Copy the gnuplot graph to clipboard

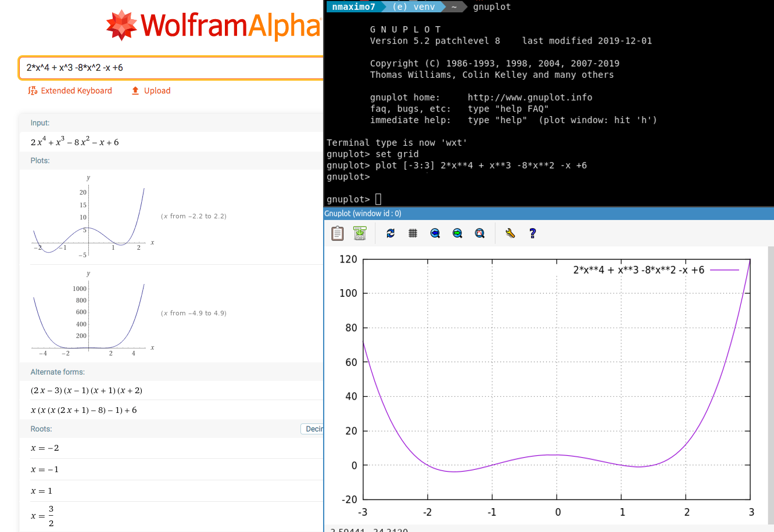(x=338, y=233)
